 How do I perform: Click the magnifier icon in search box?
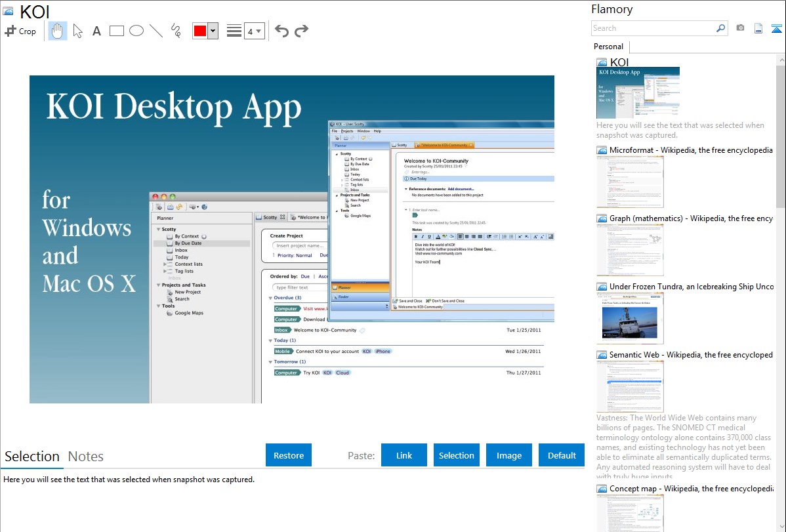point(720,28)
